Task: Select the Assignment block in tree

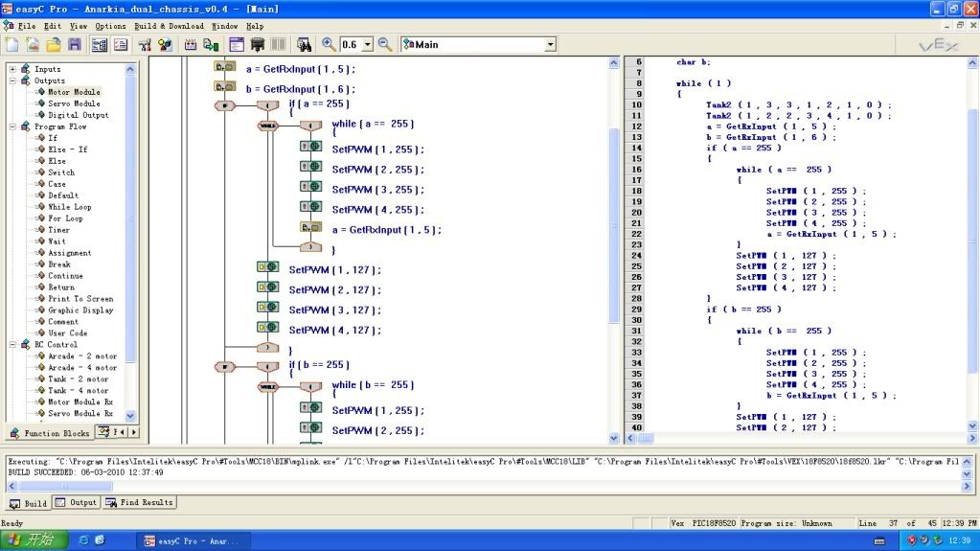Action: pos(69,253)
